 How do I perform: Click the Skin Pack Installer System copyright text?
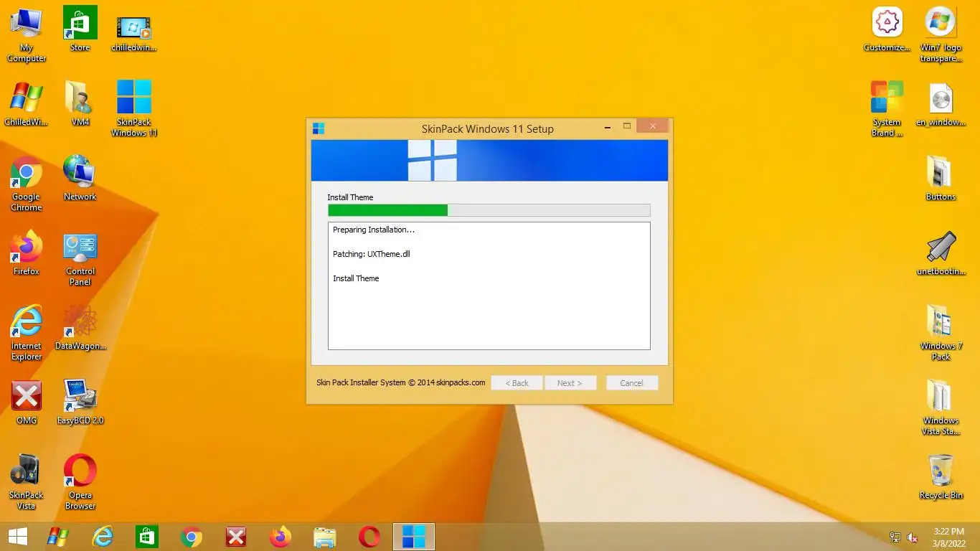401,382
